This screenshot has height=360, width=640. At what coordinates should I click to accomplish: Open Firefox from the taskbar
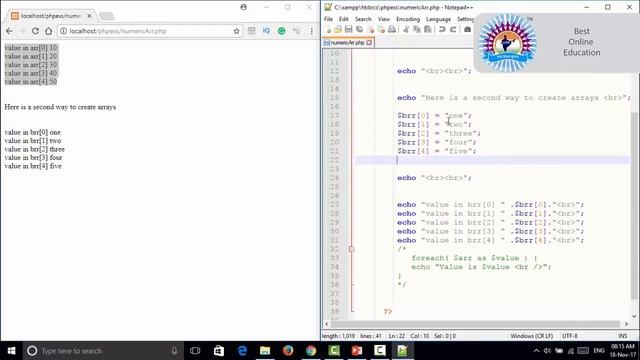[288, 351]
